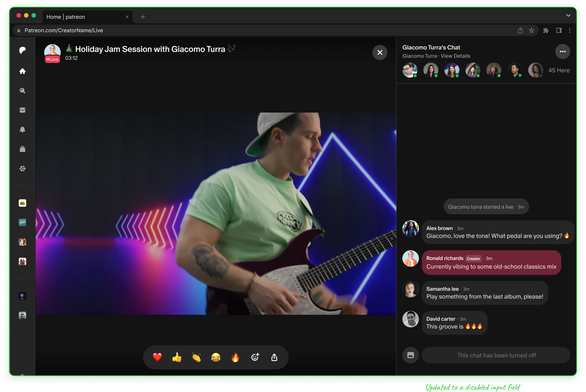This screenshot has width=586, height=392.
Task: Open the search icon in sidebar
Action: tap(22, 90)
